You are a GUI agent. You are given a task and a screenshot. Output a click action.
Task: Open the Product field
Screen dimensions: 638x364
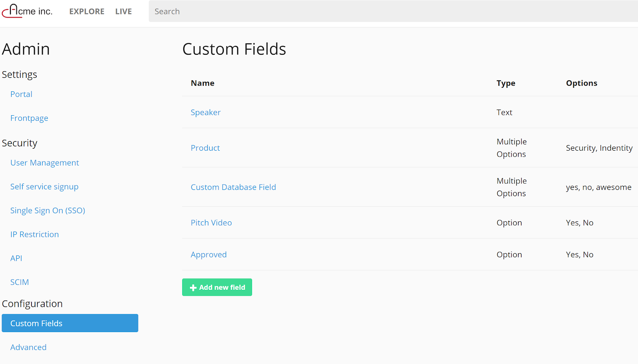[205, 148]
